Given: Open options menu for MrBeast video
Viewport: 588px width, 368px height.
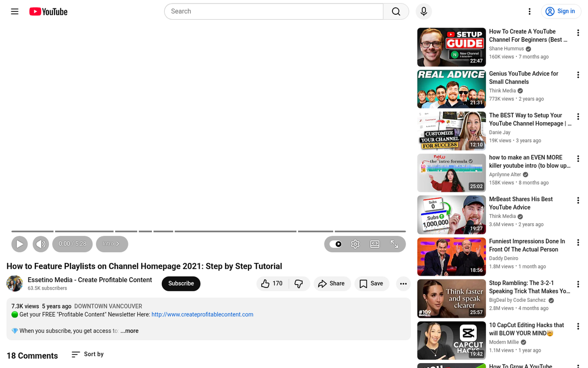Looking at the screenshot, I should click(x=578, y=201).
